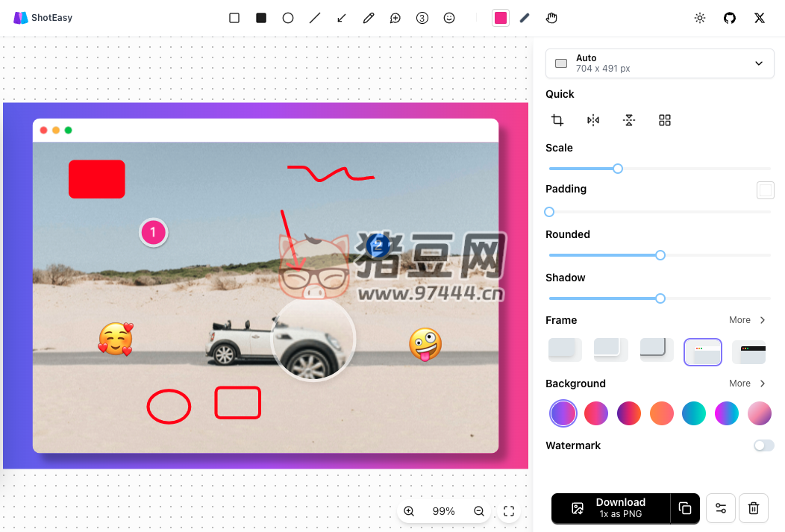Select the circle shape tool
This screenshot has height=532, width=785.
coord(288,18)
